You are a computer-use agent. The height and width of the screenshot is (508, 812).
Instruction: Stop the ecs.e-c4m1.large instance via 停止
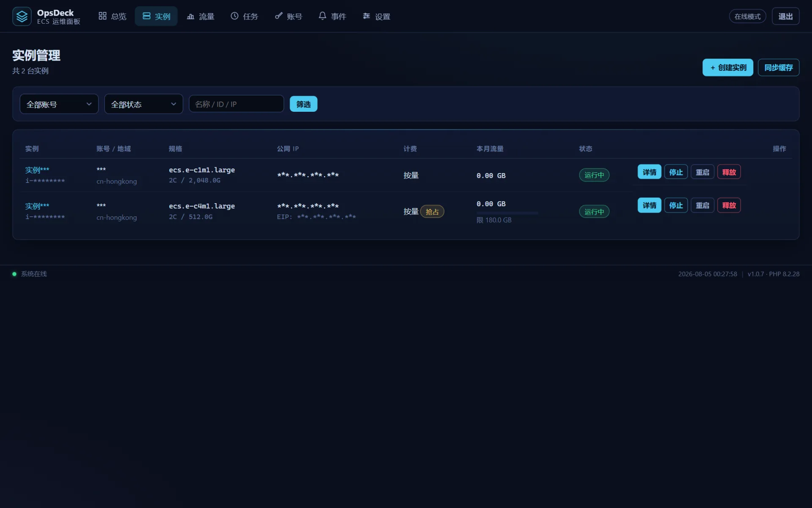click(x=676, y=205)
